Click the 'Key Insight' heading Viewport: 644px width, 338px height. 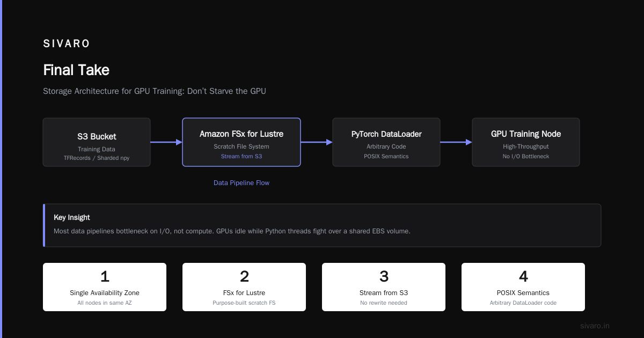coord(72,217)
